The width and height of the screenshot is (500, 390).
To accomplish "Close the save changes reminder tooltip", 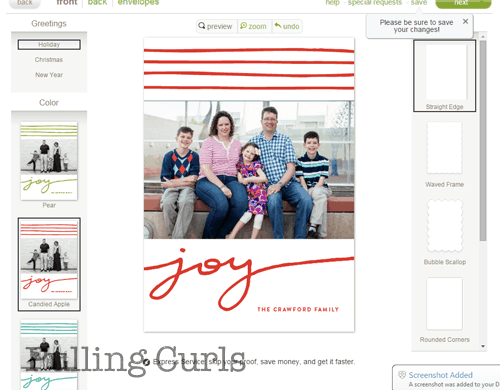I will tap(465, 21).
